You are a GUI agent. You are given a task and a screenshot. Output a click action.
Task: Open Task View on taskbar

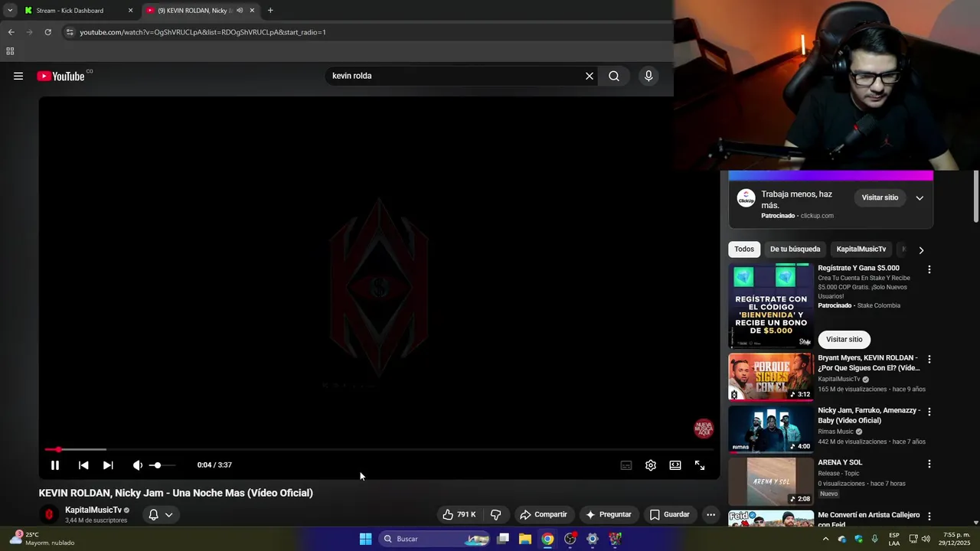pyautogui.click(x=503, y=539)
